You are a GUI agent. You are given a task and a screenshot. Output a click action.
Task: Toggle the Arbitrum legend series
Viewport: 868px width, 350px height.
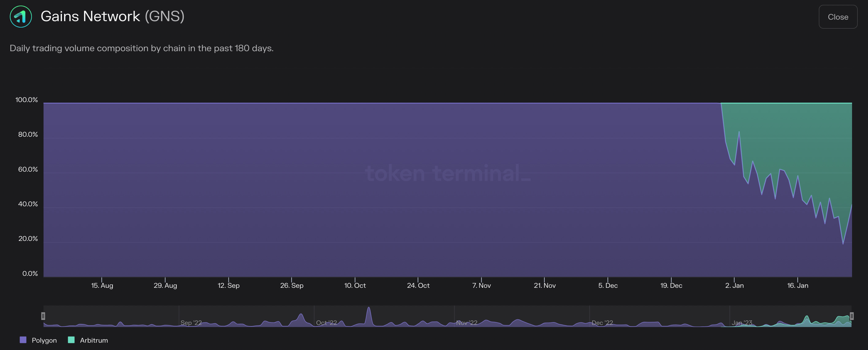(x=94, y=340)
